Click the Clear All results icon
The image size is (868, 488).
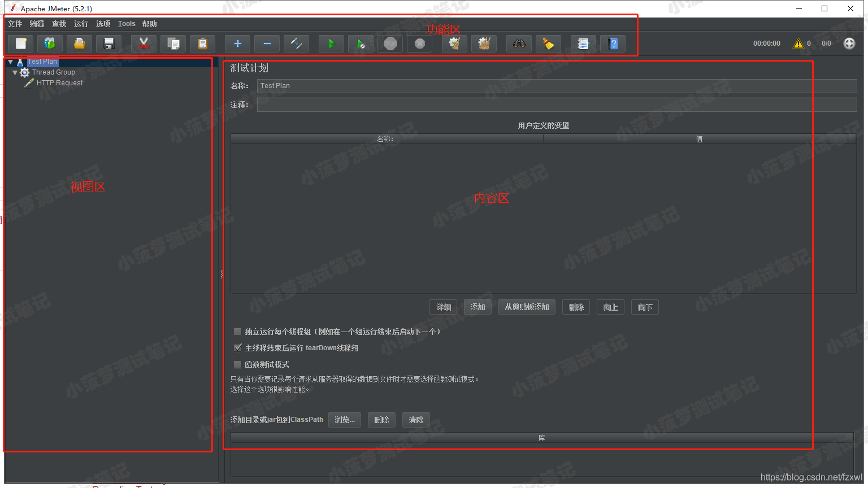point(484,43)
